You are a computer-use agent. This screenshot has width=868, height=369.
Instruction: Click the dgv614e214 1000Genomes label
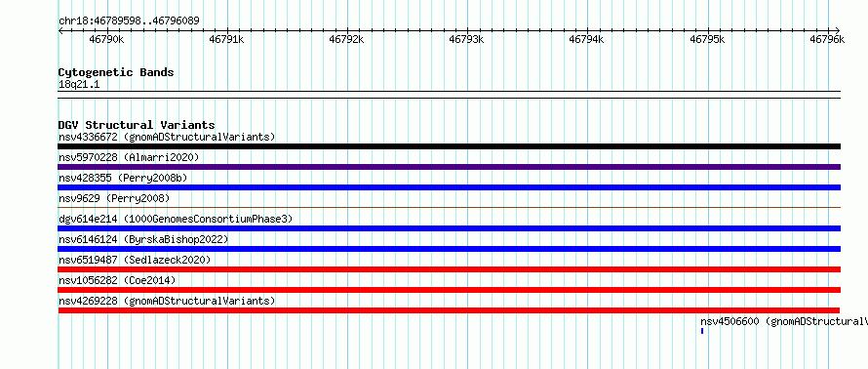[176, 219]
